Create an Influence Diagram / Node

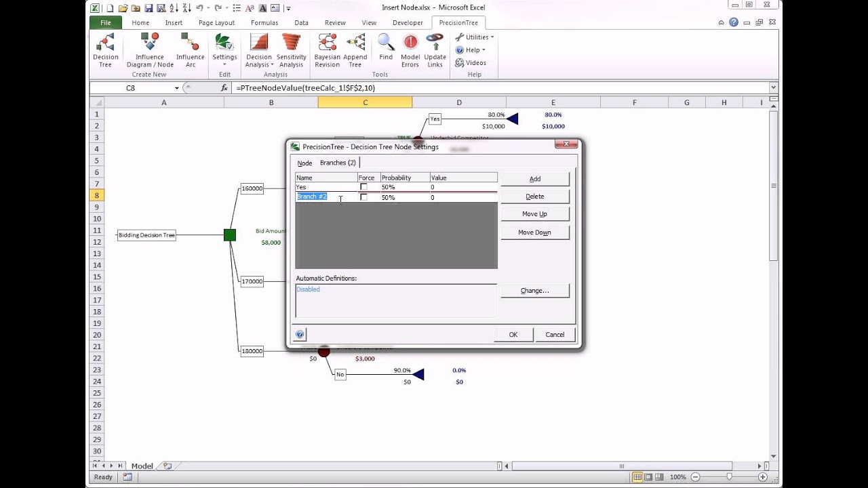[150, 51]
